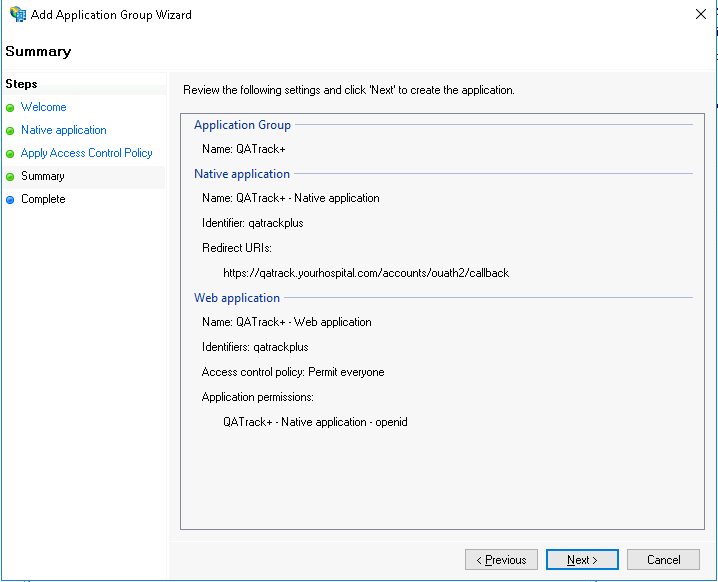Click the 'Redirect URIs:' label
718x582 pixels.
237,248
